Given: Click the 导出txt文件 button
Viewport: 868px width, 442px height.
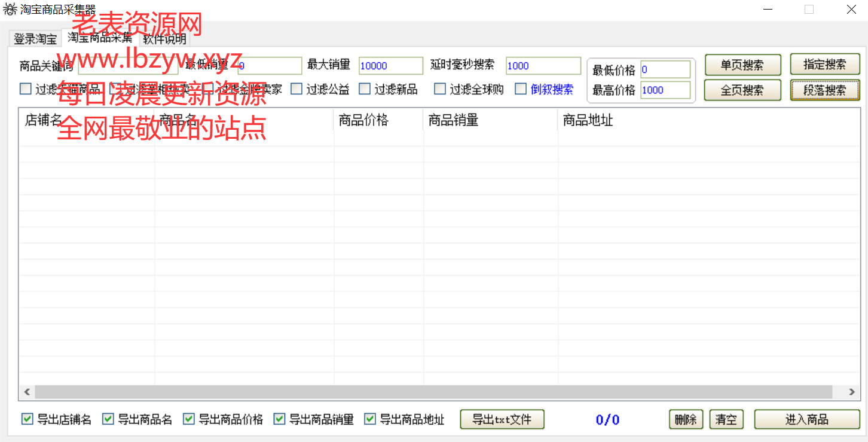Looking at the screenshot, I should coord(502,419).
